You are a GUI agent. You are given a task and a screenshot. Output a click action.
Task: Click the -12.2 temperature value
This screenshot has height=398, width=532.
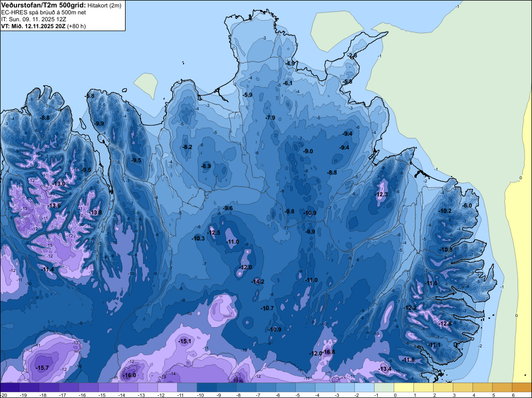click(410, 308)
